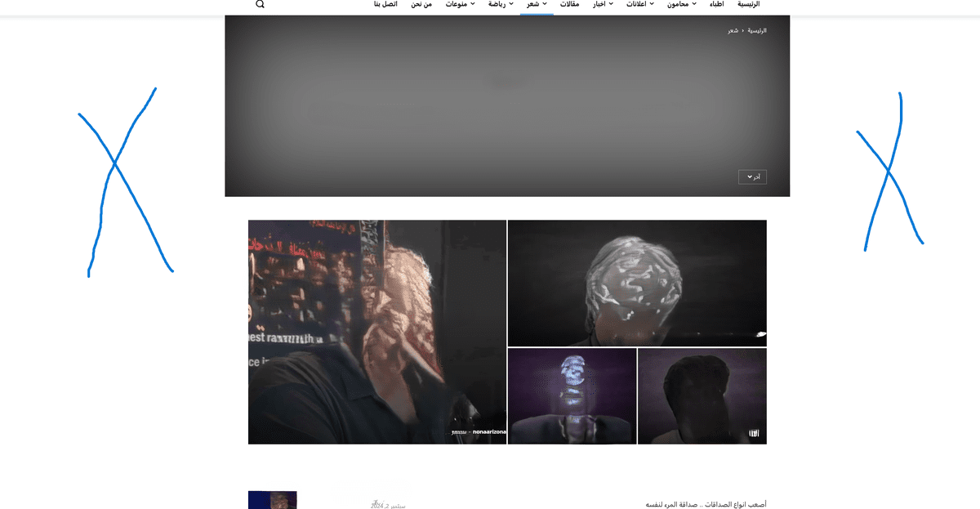Open the search icon in the top bar
This screenshot has width=980, height=509.
tap(260, 5)
